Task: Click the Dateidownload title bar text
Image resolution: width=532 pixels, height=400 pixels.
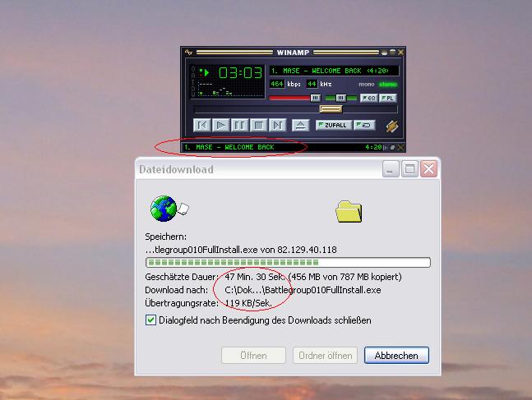Action: (x=176, y=169)
